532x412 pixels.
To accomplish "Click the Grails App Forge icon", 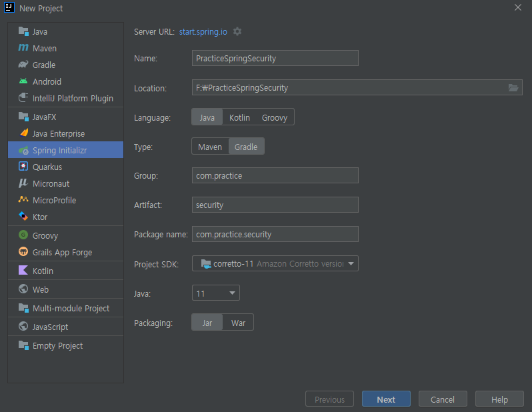I will click(23, 251).
